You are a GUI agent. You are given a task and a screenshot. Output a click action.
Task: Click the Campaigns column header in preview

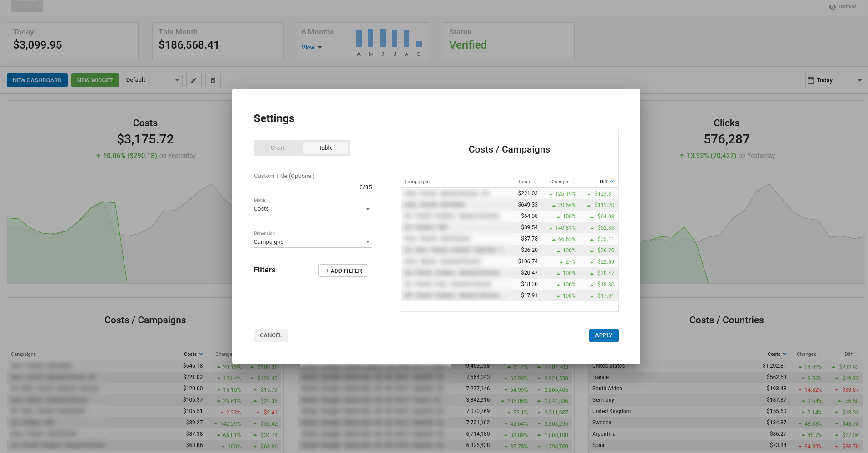(x=417, y=182)
